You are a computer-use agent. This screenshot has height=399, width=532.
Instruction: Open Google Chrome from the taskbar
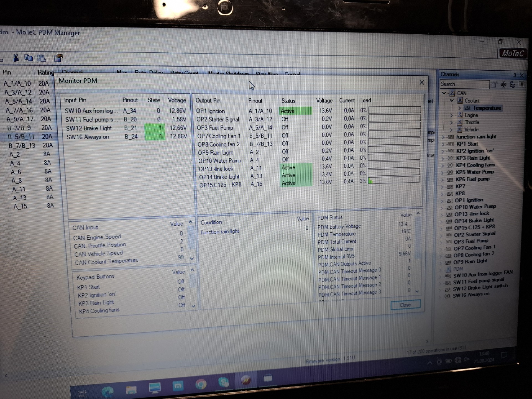point(201,385)
